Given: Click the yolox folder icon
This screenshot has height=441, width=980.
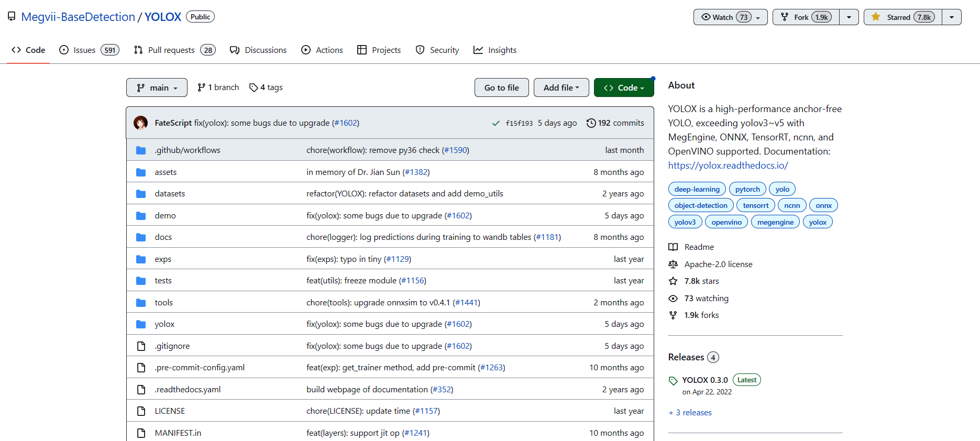Looking at the screenshot, I should tap(141, 324).
